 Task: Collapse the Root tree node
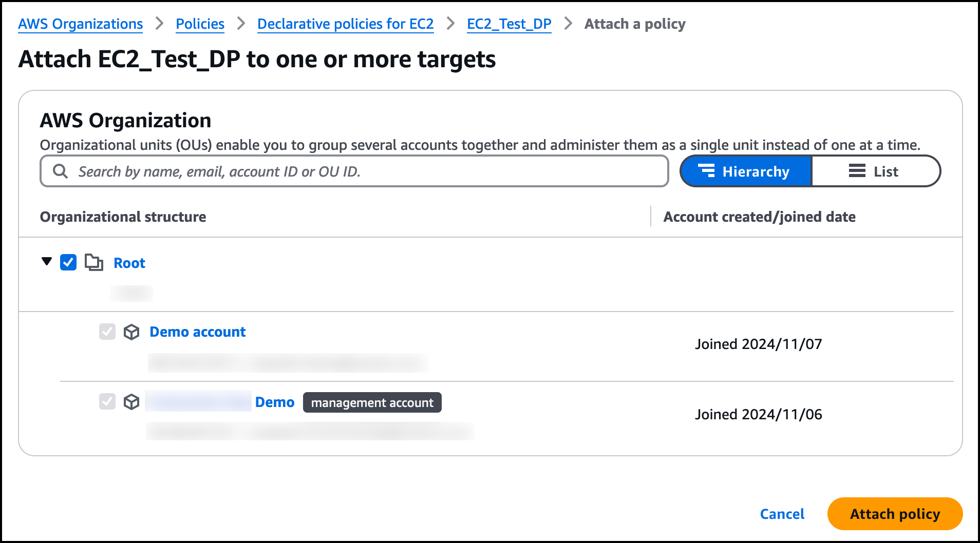(47, 262)
